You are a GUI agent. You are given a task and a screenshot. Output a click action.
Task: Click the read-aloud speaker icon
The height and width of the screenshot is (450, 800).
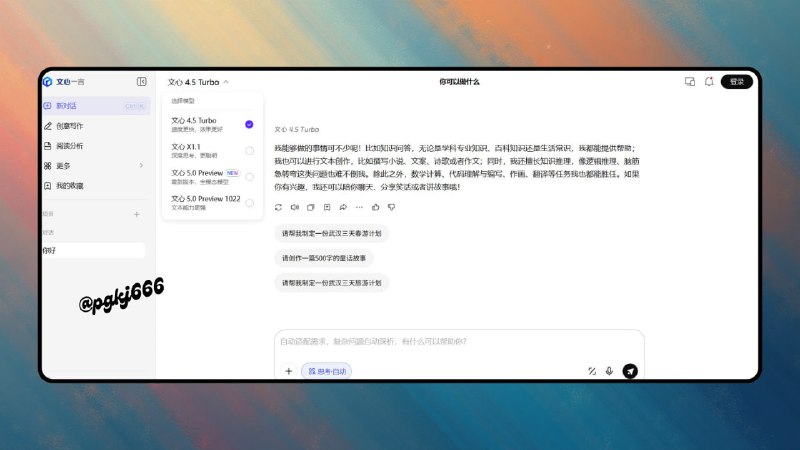tap(294, 207)
